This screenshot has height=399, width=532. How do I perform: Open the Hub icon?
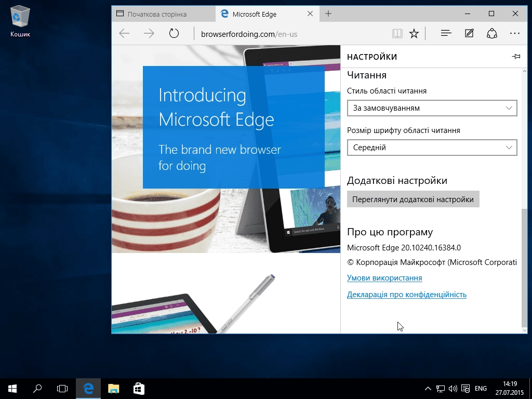pos(446,33)
